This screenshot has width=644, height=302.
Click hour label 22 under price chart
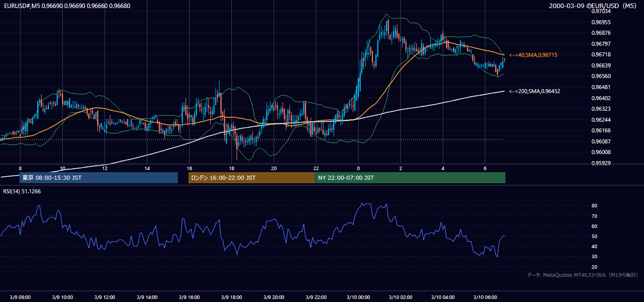coord(316,168)
